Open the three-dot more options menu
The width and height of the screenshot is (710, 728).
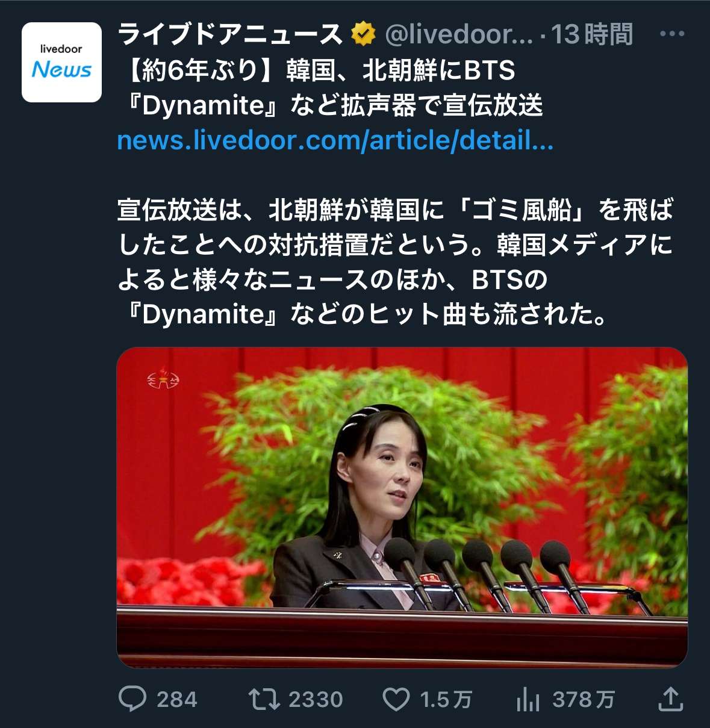click(672, 34)
